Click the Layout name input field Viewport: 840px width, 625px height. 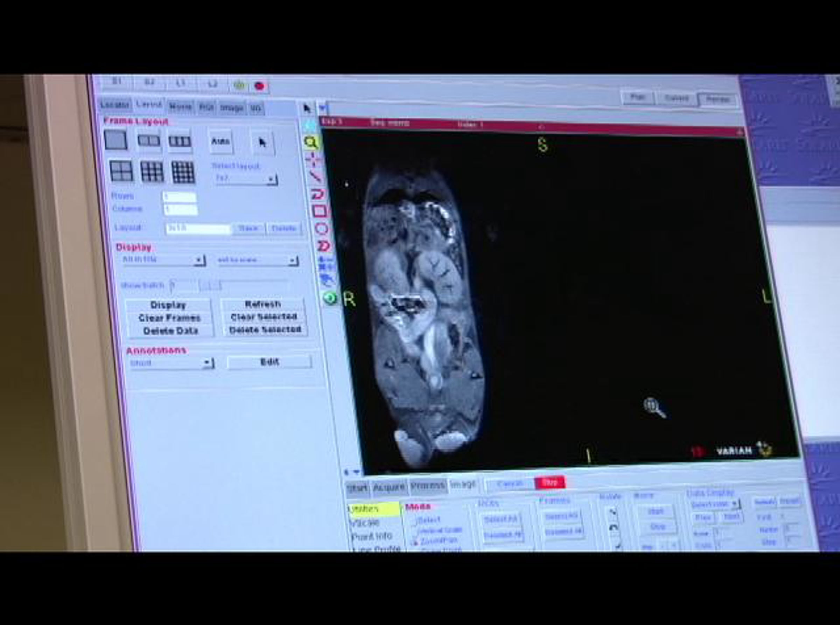tap(198, 229)
